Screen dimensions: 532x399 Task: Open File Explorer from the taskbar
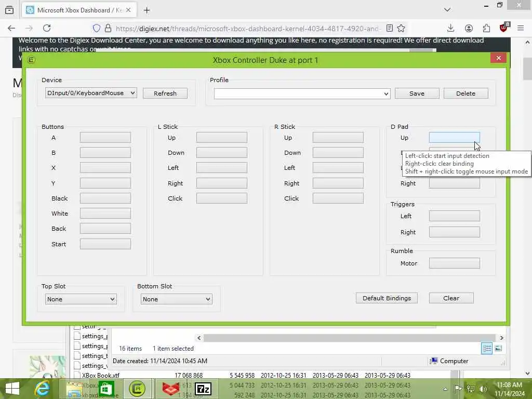[74, 389]
